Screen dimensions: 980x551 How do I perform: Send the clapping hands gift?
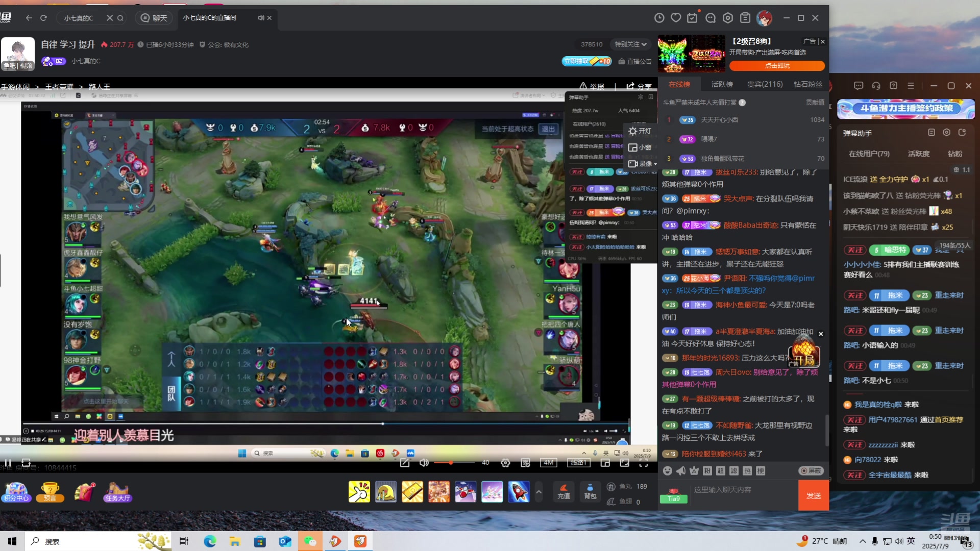click(359, 492)
